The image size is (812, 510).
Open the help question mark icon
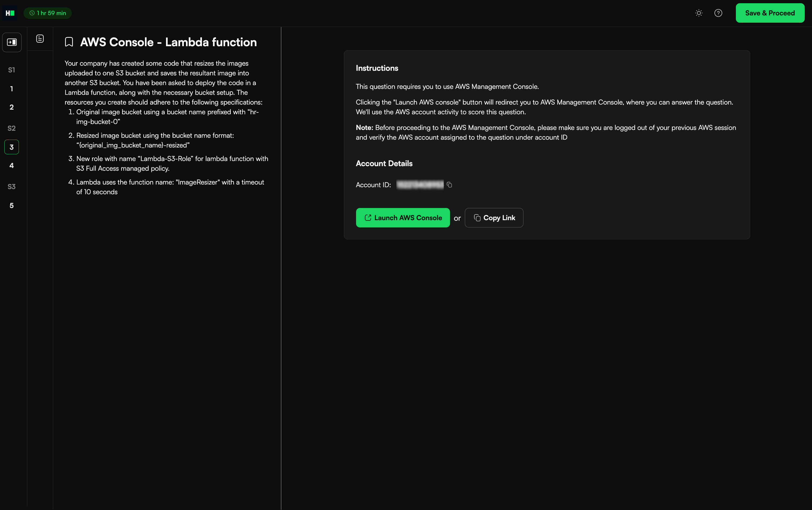pos(718,13)
